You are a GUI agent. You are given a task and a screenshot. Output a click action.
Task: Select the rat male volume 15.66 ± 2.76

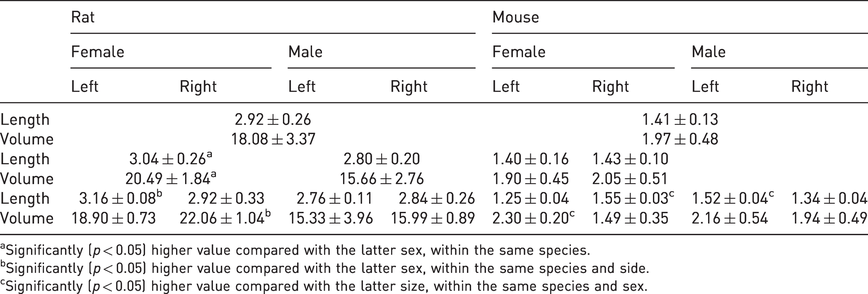382,179
